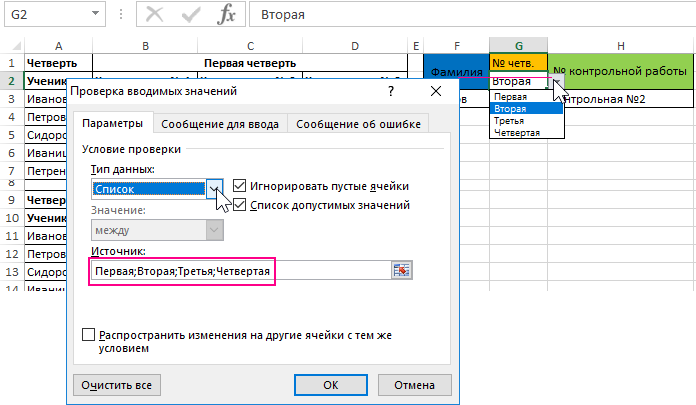The height and width of the screenshot is (405, 696).
Task: Click the Фамилия blue header cell
Action: 457,71
